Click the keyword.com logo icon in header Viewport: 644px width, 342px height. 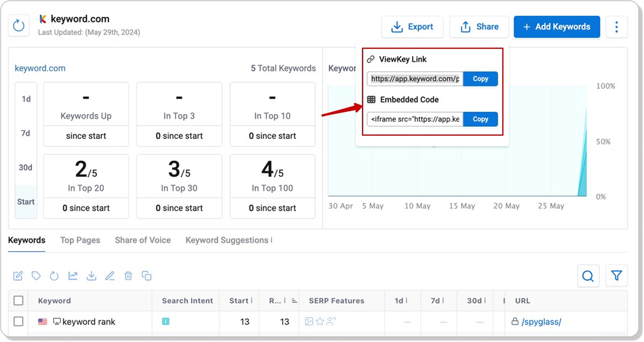click(x=43, y=19)
